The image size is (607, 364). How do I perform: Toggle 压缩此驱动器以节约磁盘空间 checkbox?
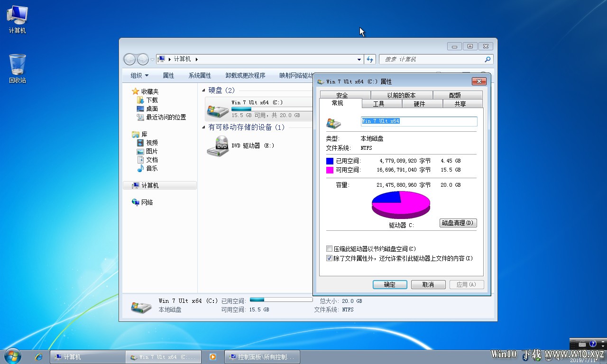click(330, 249)
